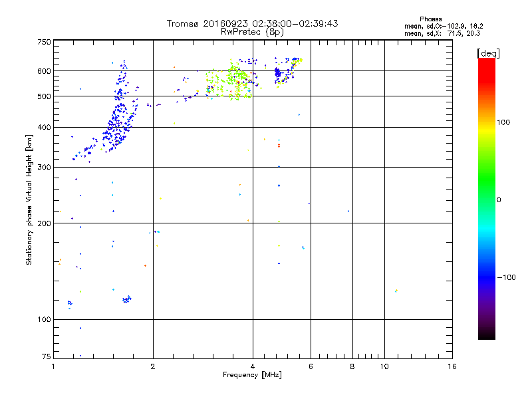Click the y-axis tick label '750'
532x399 pixels.
45,42
